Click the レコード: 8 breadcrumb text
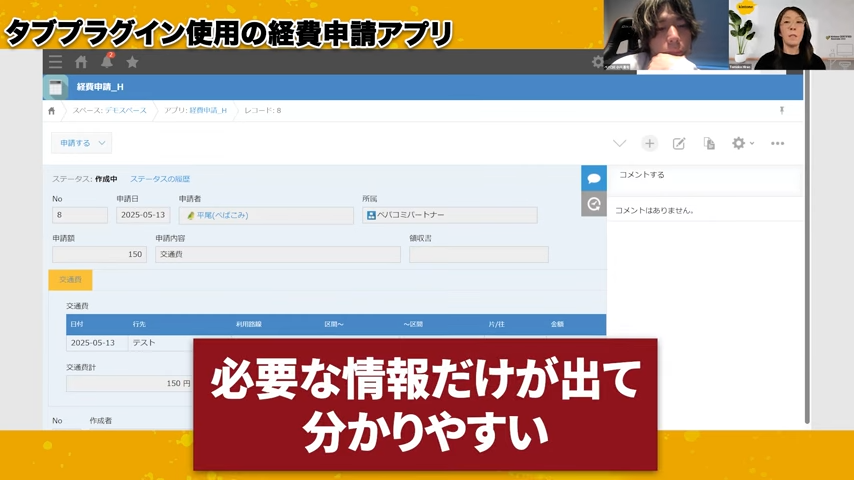Image resolution: width=854 pixels, height=480 pixels. click(x=263, y=110)
